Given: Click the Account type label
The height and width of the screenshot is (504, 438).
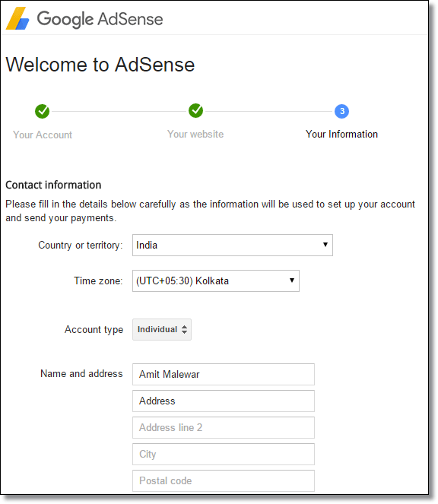Looking at the screenshot, I should pos(94,330).
